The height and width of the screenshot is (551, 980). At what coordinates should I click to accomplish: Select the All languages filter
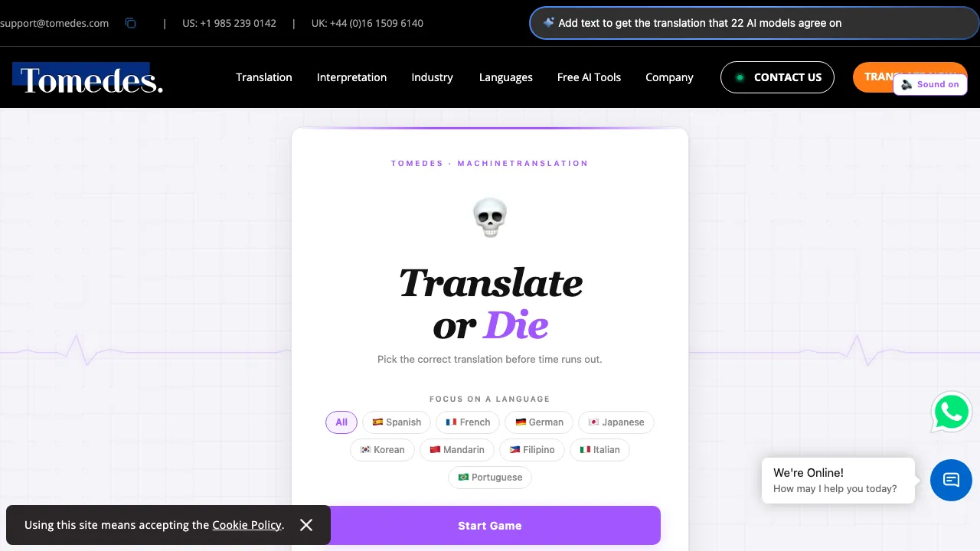coord(341,422)
